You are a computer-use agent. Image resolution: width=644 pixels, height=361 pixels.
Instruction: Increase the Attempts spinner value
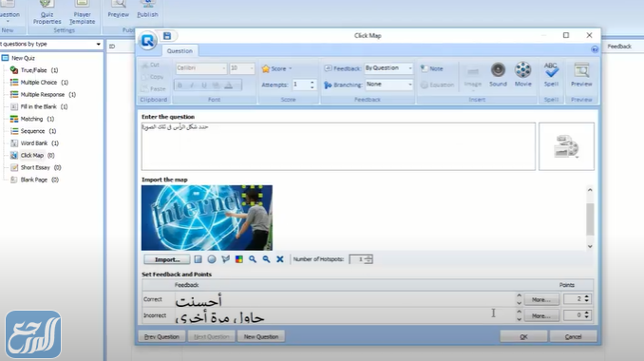pos(313,82)
